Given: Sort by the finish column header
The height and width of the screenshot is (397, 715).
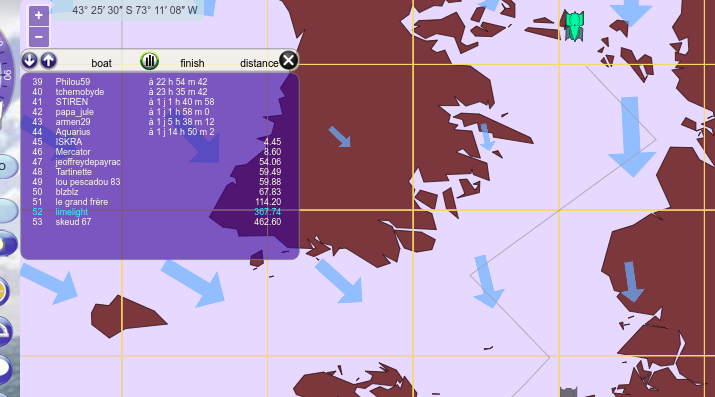Looking at the screenshot, I should pos(192,63).
